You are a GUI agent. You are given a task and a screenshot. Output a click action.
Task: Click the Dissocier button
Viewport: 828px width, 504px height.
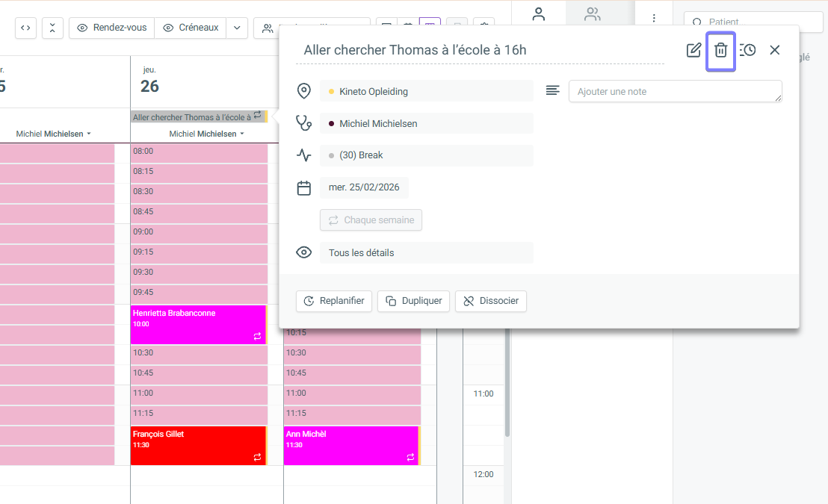point(491,301)
